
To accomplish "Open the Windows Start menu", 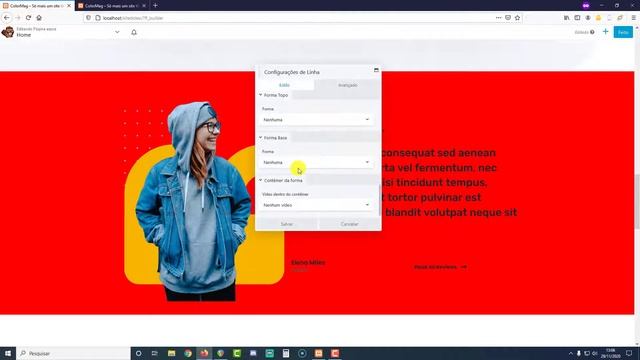I will point(8,353).
